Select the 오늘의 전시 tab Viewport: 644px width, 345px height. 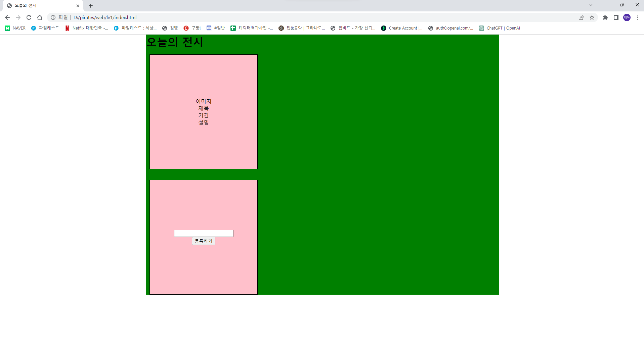click(x=43, y=6)
